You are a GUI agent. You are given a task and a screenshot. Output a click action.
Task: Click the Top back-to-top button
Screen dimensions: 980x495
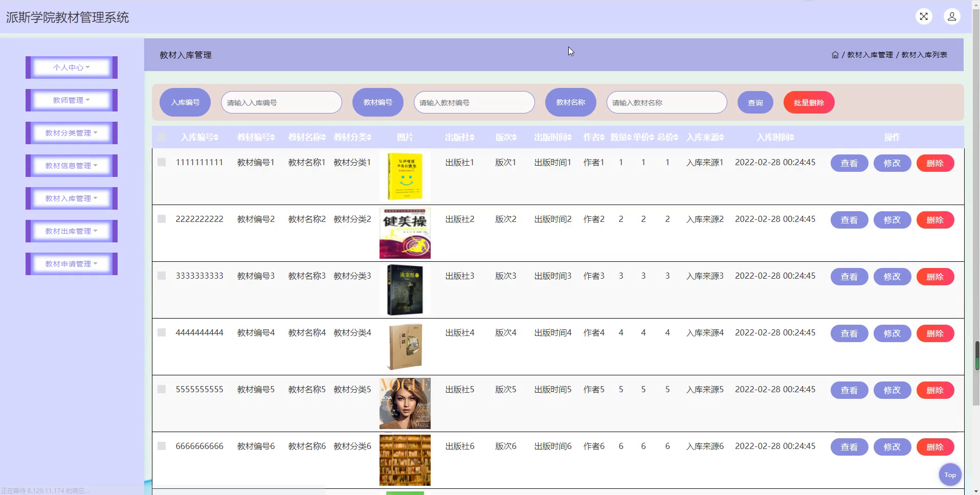pyautogui.click(x=950, y=475)
